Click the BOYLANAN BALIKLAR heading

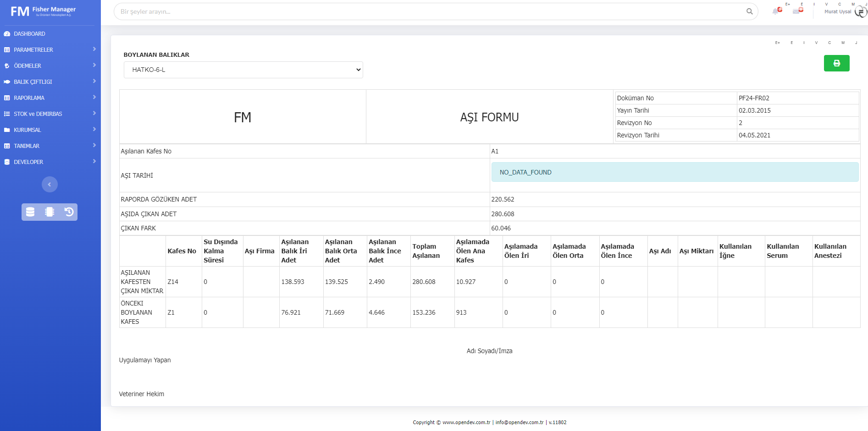pos(156,55)
